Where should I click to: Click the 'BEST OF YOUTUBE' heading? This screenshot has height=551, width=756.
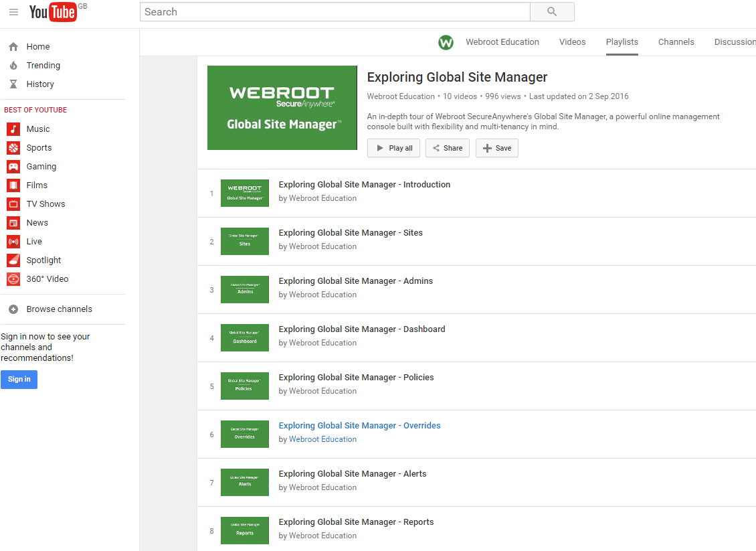(35, 110)
